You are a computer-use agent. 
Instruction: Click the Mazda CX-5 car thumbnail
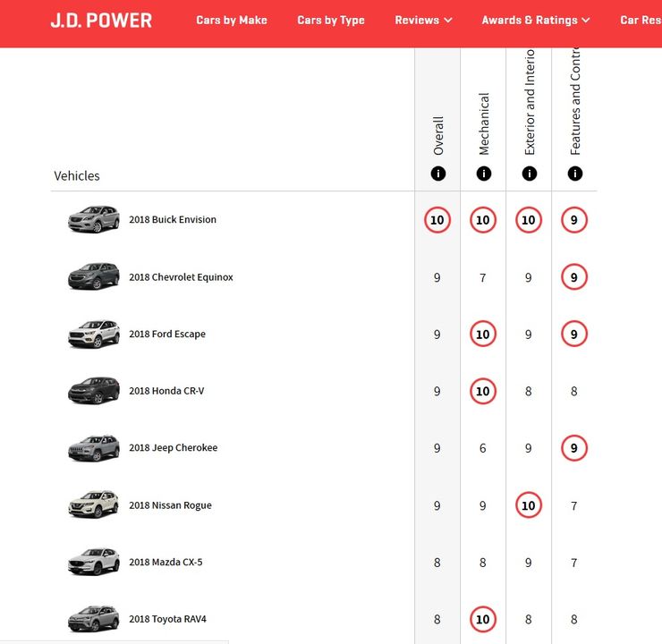94,562
